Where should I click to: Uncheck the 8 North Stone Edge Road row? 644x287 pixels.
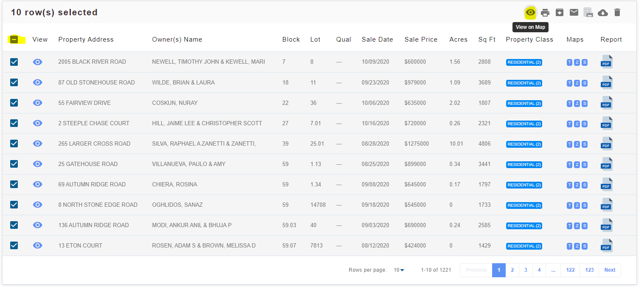[14, 205]
